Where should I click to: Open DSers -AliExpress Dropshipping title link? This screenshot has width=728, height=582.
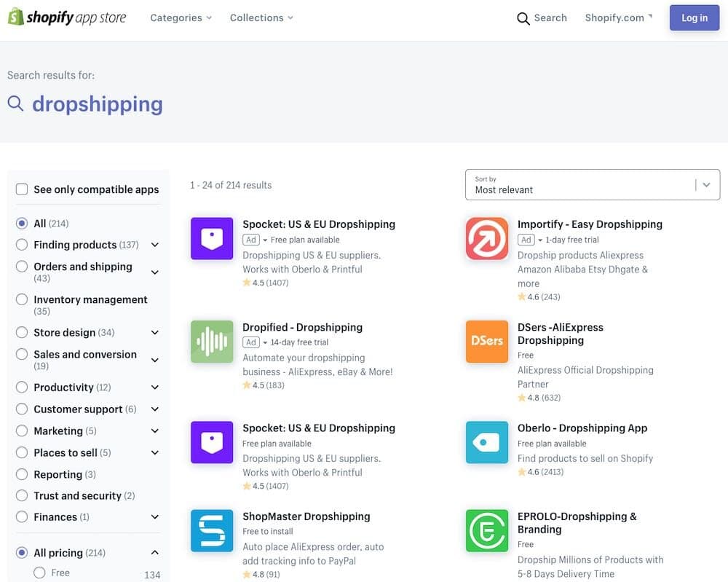(x=561, y=334)
